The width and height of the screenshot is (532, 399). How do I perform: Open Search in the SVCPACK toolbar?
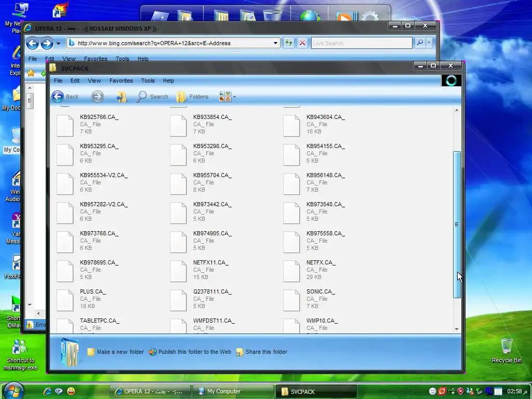click(153, 97)
